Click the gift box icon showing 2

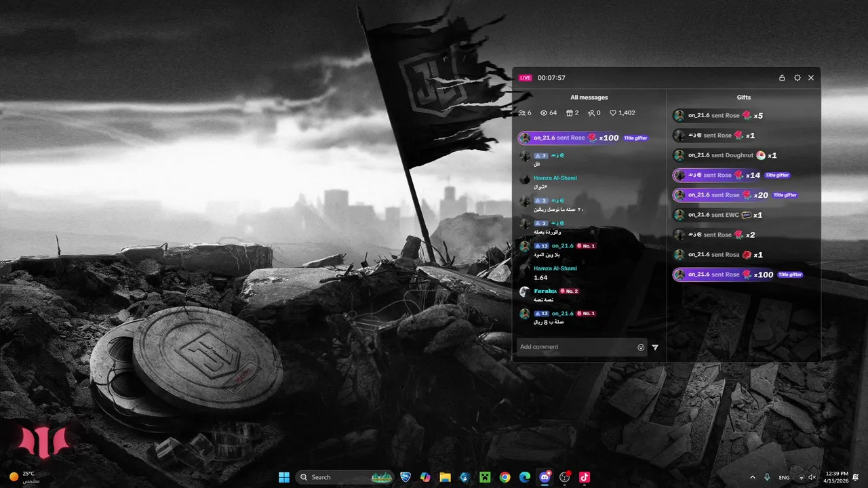click(570, 113)
